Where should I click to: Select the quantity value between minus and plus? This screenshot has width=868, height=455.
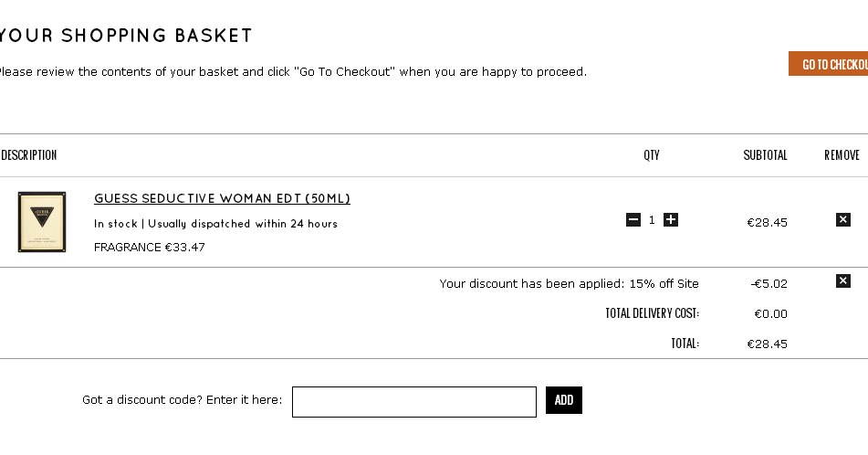coord(652,220)
